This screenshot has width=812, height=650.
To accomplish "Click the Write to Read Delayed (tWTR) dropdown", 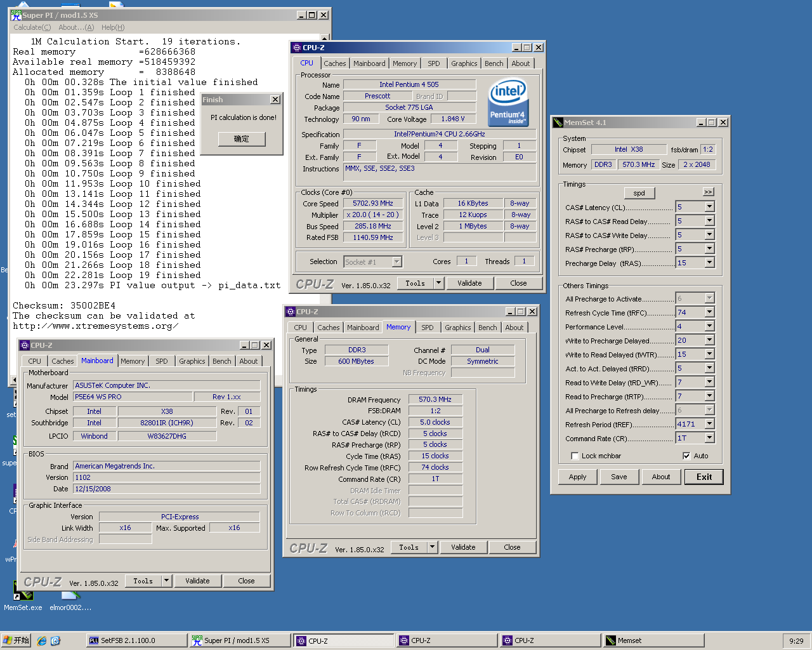I will 709,354.
